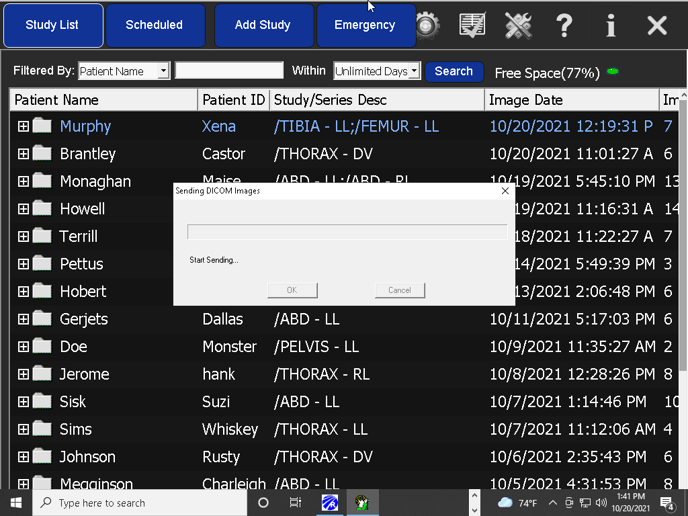The width and height of the screenshot is (688, 516).
Task: Click the DICOM sending progress bar
Action: click(346, 232)
